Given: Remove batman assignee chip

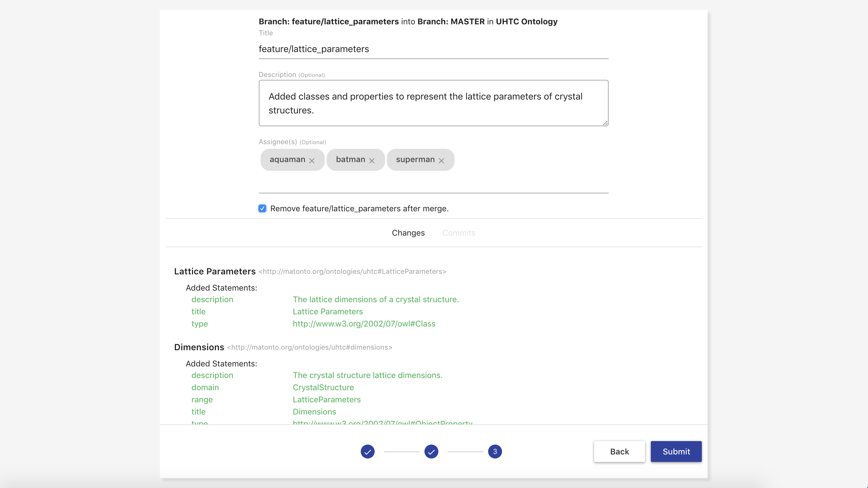Looking at the screenshot, I should pyautogui.click(x=372, y=161).
